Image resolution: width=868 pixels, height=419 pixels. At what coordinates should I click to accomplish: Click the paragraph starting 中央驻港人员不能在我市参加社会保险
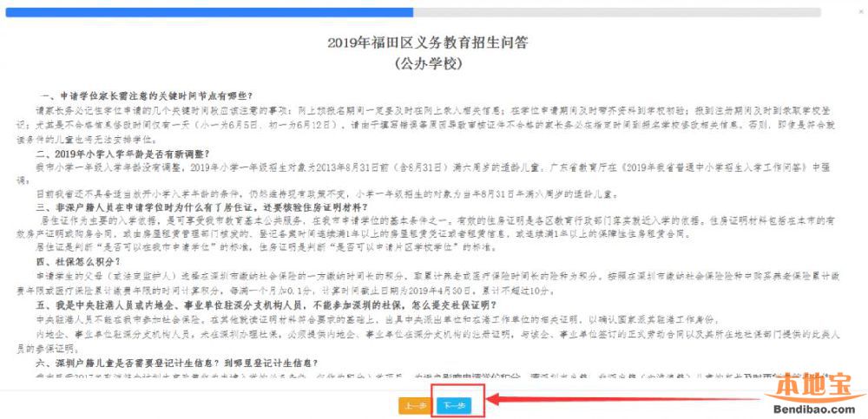(x=378, y=320)
